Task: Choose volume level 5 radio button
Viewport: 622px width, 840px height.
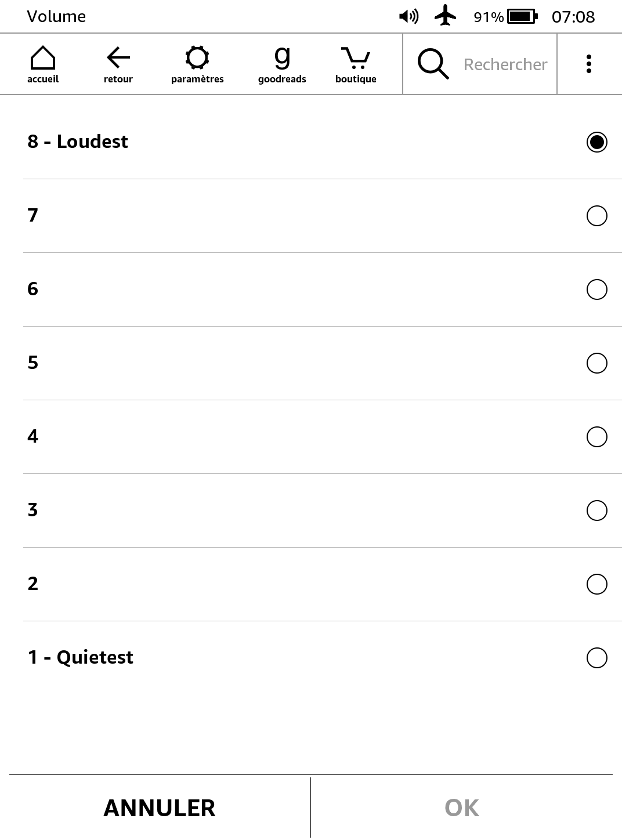Action: click(x=597, y=363)
